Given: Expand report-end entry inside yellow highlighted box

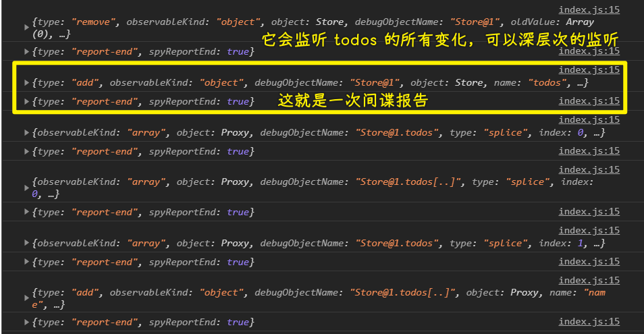Looking at the screenshot, I should click(26, 102).
